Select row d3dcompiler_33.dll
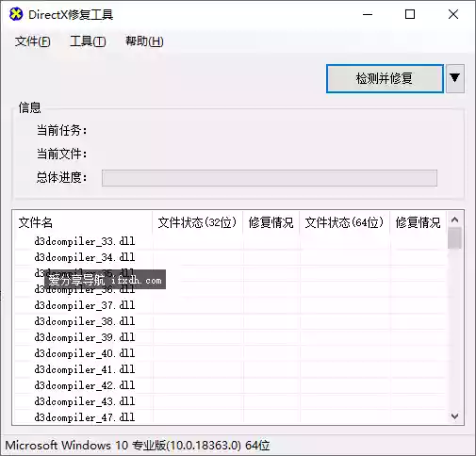This screenshot has height=456, width=476. coord(230,241)
